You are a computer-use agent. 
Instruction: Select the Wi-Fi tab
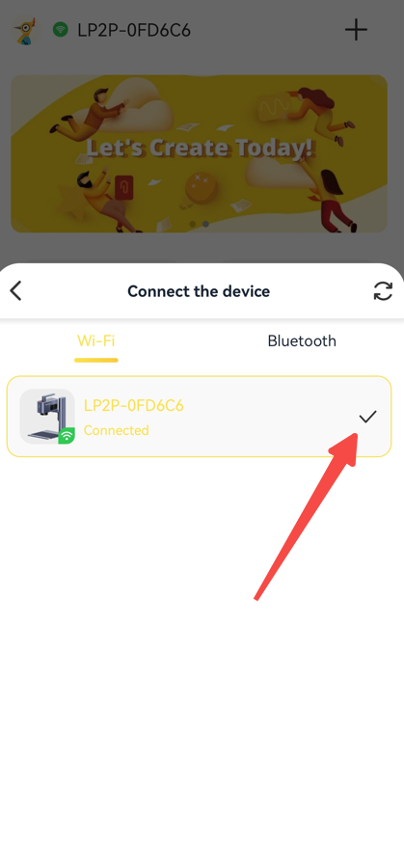click(96, 340)
